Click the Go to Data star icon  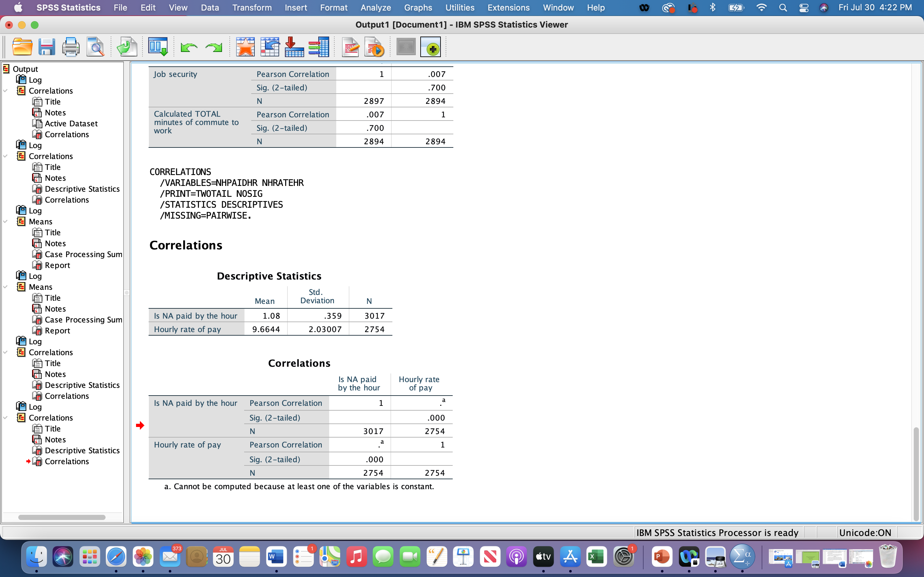[x=245, y=47]
